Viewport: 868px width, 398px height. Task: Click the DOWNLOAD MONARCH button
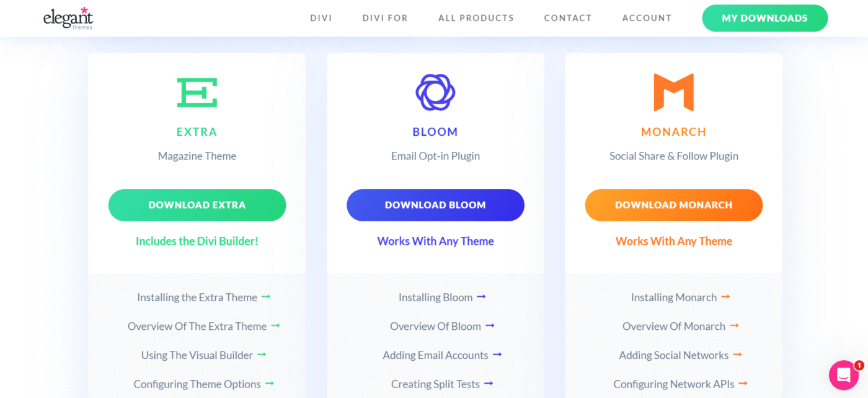click(x=673, y=205)
